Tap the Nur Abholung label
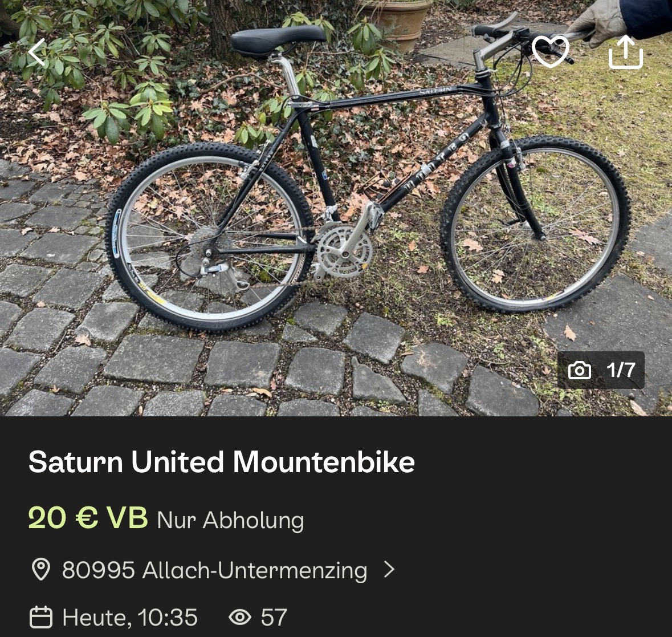 [x=230, y=520]
